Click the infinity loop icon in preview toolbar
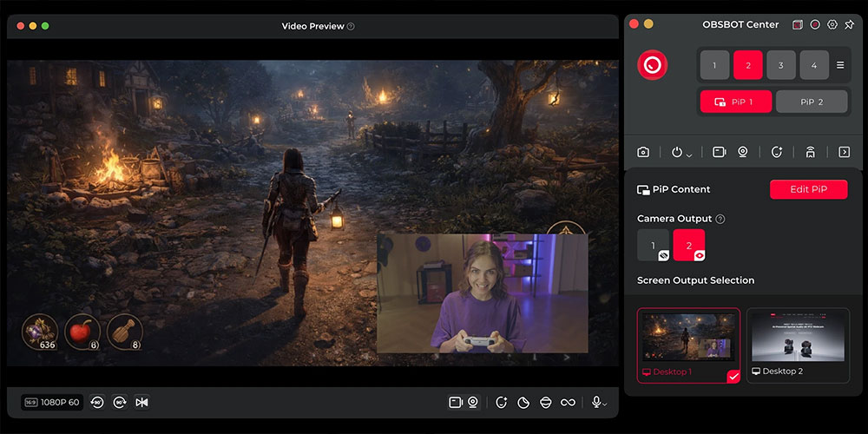This screenshot has height=434, width=868. pos(568,403)
